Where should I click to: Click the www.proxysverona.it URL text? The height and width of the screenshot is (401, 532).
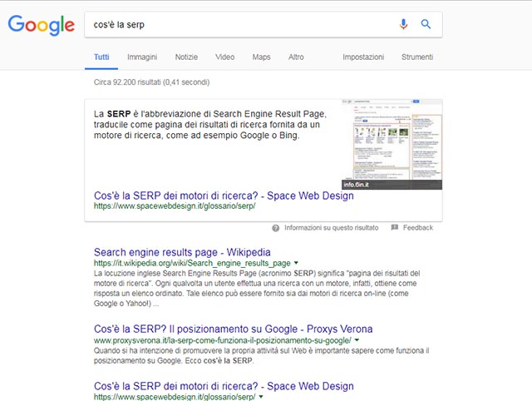coord(223,340)
